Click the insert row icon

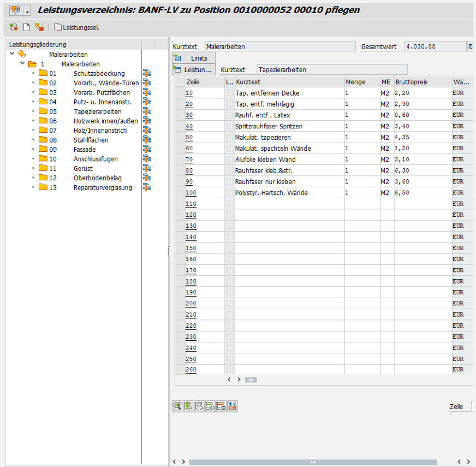click(x=210, y=406)
